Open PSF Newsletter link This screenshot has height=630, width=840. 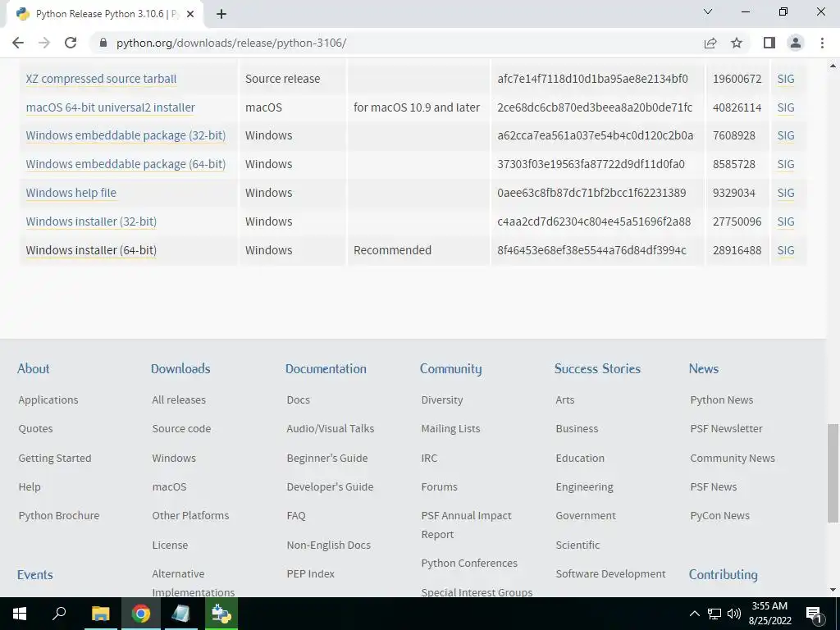point(727,428)
